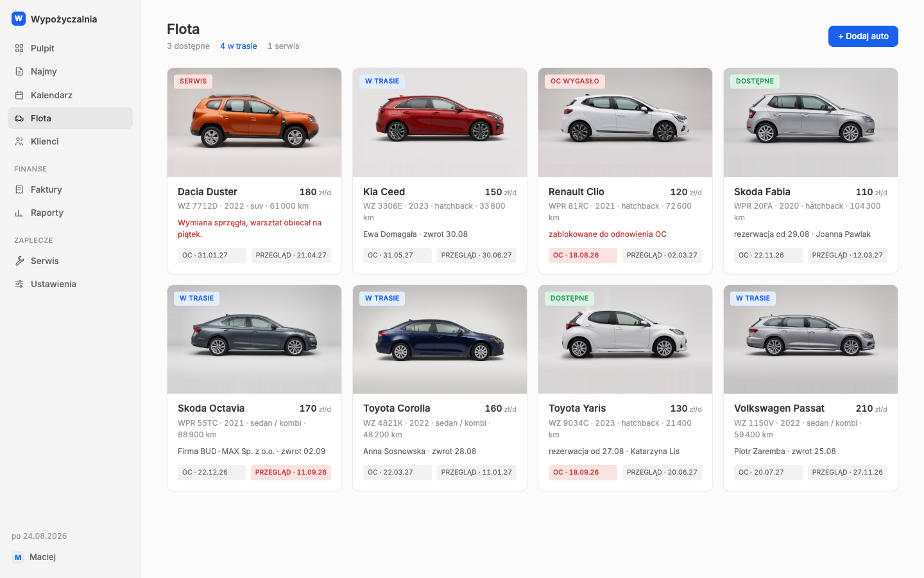The image size is (924, 578).
Task: Filter by 1 serwis
Action: 284,46
